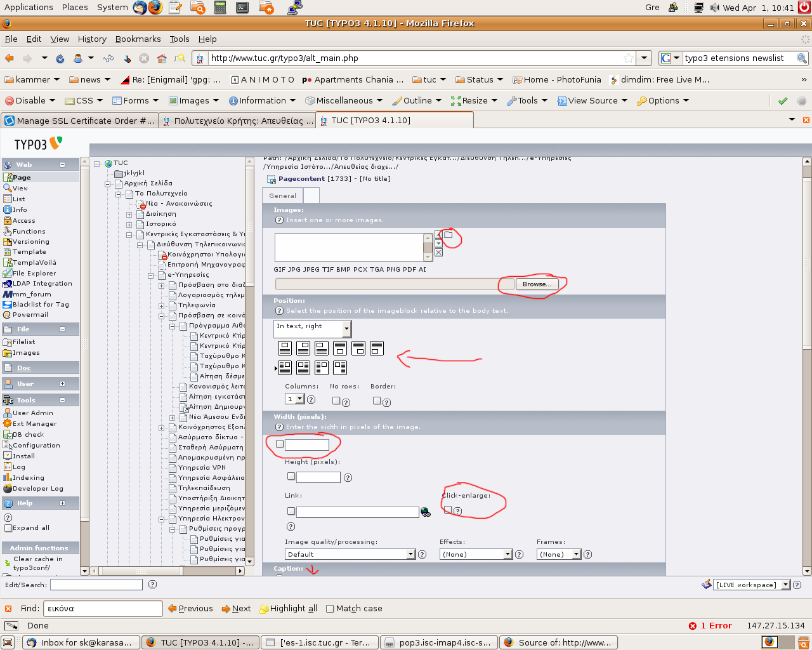The width and height of the screenshot is (812, 650).
Task: Click the link wizard globe icon
Action: [425, 512]
